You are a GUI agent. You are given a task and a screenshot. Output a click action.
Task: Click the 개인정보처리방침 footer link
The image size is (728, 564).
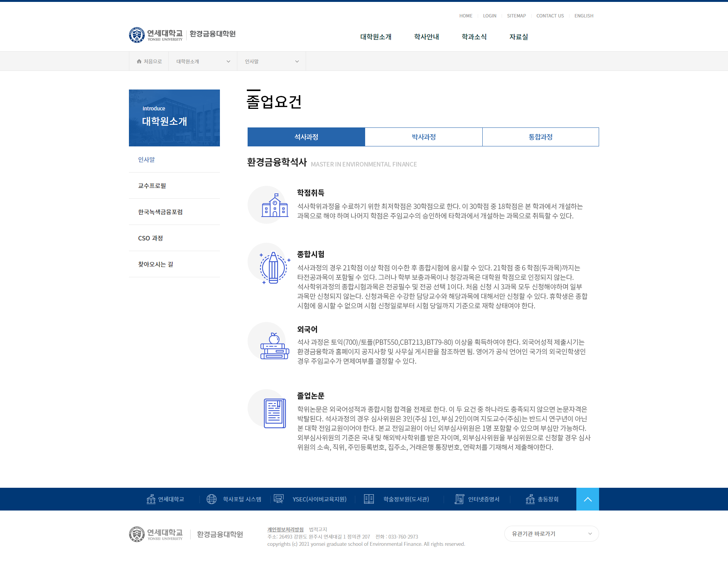point(285,529)
